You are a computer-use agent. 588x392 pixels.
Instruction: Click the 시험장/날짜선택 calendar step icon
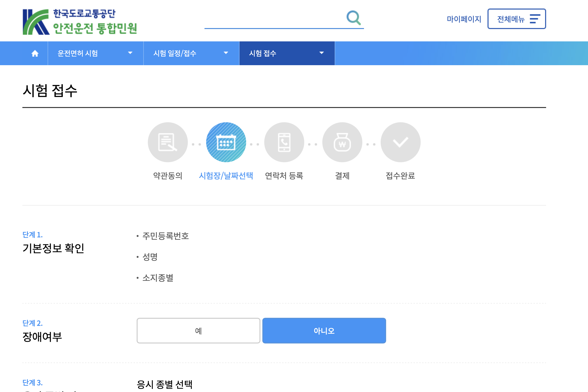coord(226,142)
